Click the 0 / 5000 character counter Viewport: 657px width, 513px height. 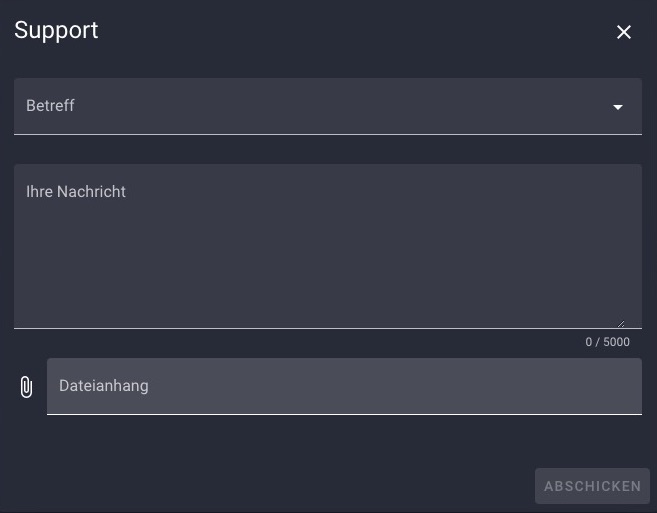coord(607,342)
